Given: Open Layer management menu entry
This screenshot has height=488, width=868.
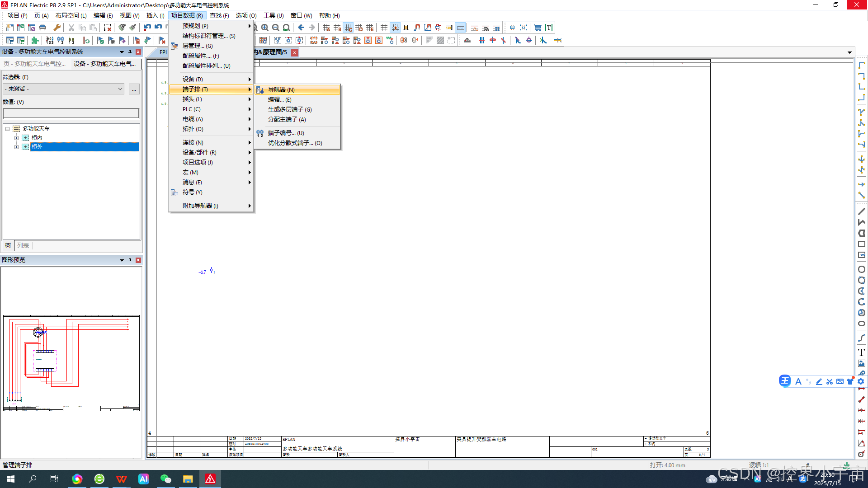Looking at the screenshot, I should pos(211,46).
